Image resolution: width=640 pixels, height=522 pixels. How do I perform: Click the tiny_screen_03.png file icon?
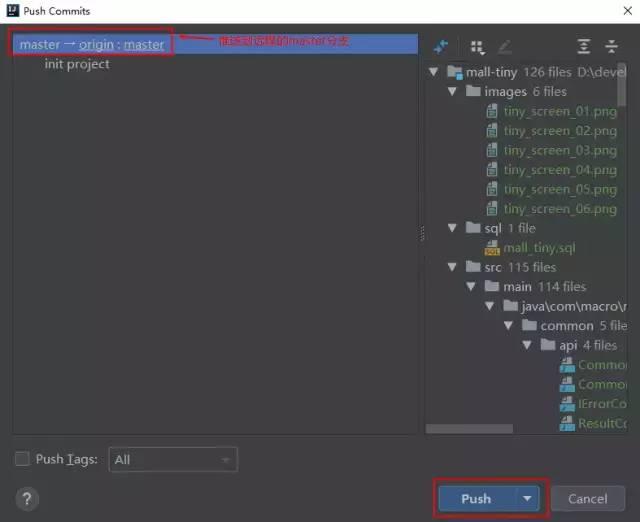click(492, 150)
